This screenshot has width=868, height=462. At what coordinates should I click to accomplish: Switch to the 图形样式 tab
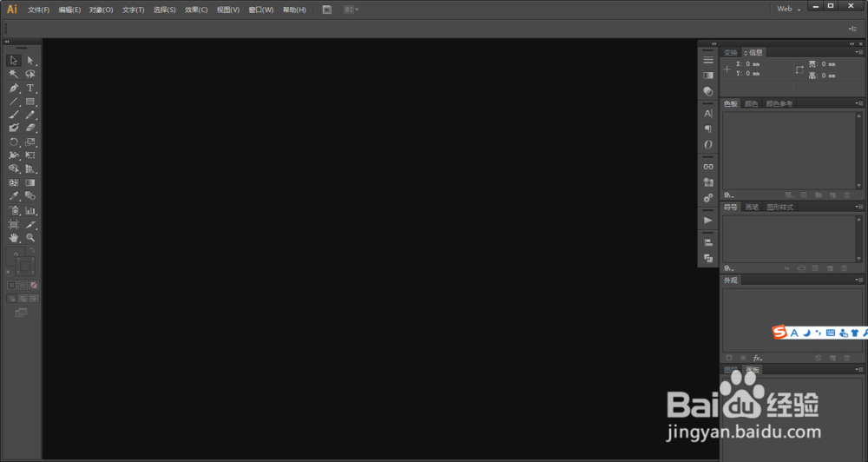coord(780,208)
